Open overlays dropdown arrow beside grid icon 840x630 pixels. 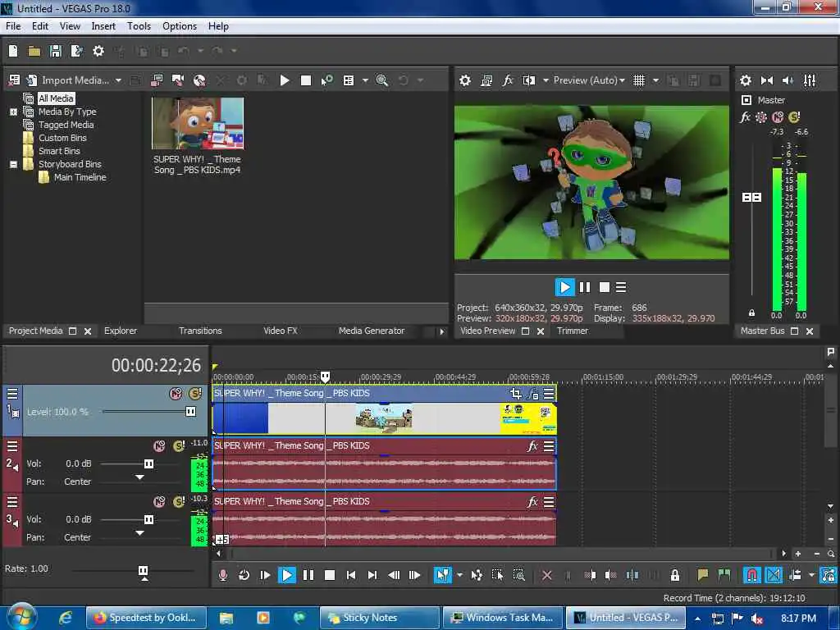pos(655,80)
